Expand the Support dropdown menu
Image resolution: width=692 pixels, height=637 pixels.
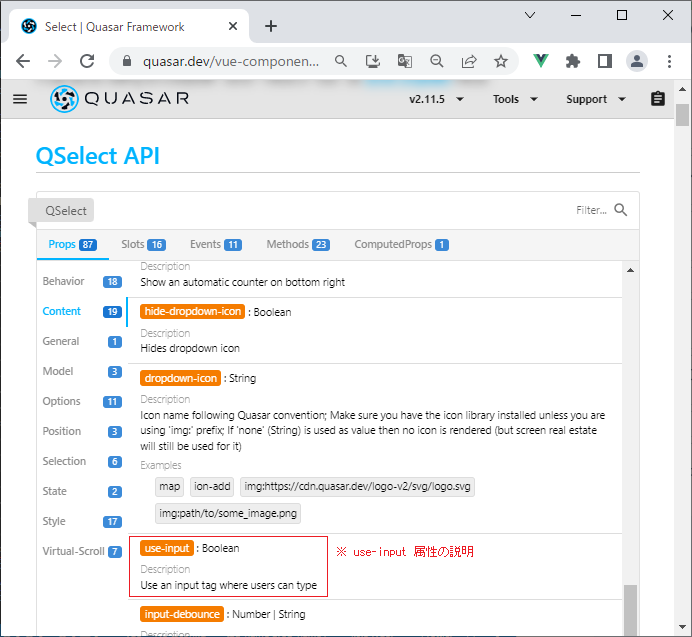(x=596, y=99)
